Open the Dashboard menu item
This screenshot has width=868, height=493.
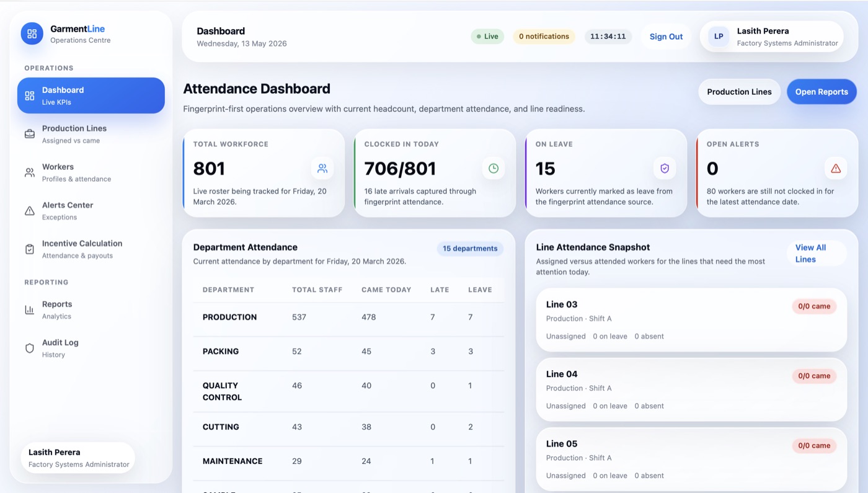91,95
